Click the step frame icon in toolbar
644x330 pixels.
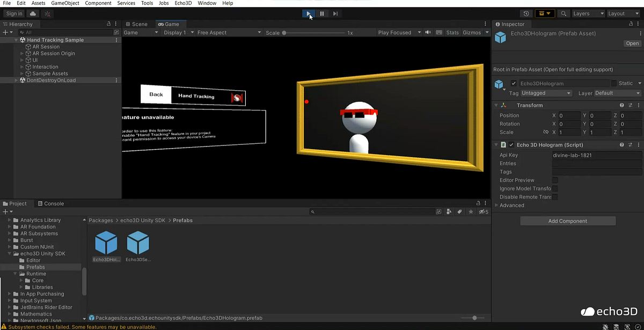coord(335,13)
